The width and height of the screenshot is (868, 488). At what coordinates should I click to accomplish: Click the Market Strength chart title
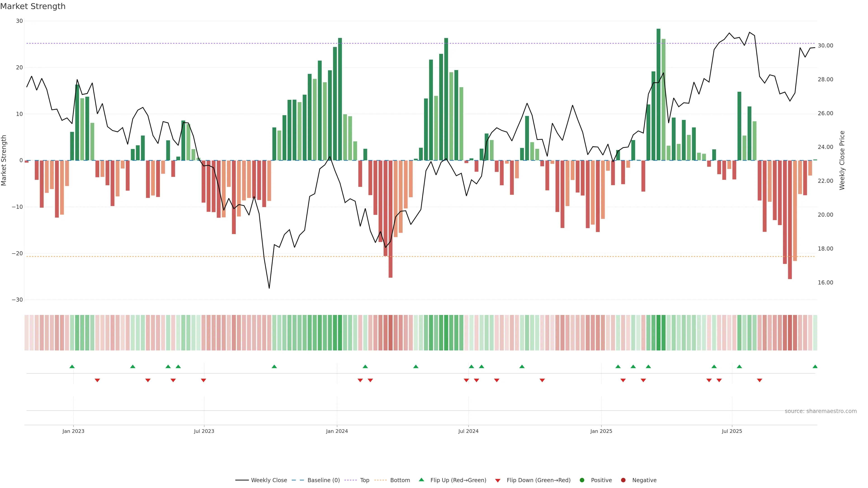[x=33, y=6]
